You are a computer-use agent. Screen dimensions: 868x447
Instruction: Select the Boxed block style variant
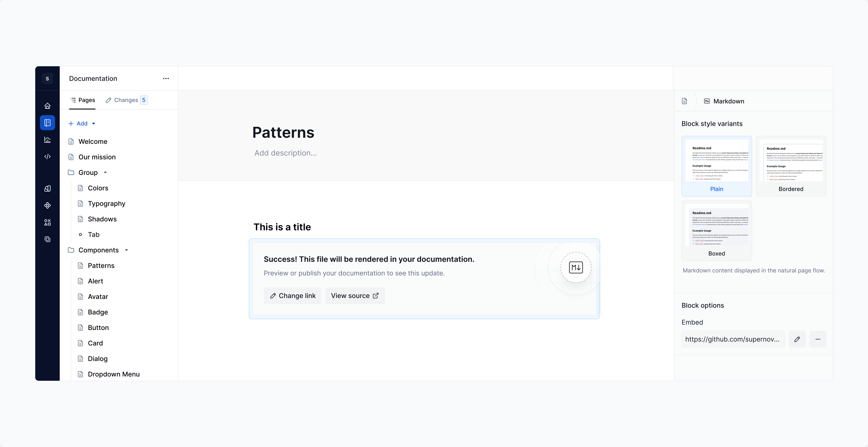[x=716, y=230]
